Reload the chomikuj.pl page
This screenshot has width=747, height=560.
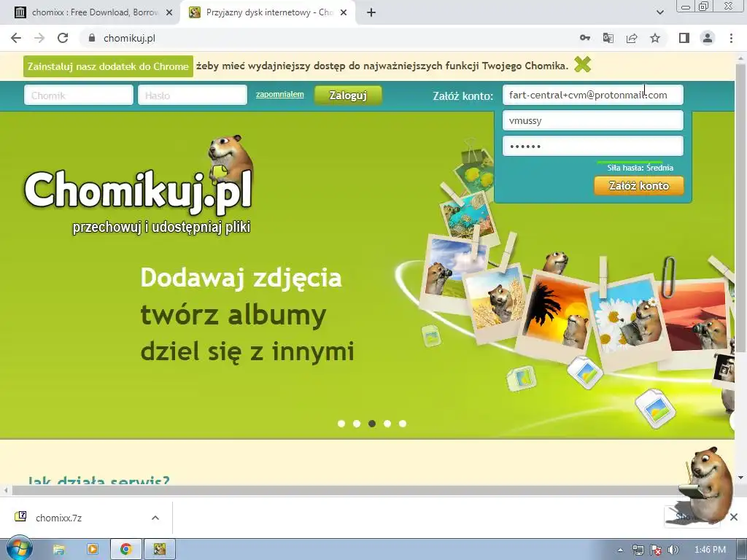coord(63,38)
